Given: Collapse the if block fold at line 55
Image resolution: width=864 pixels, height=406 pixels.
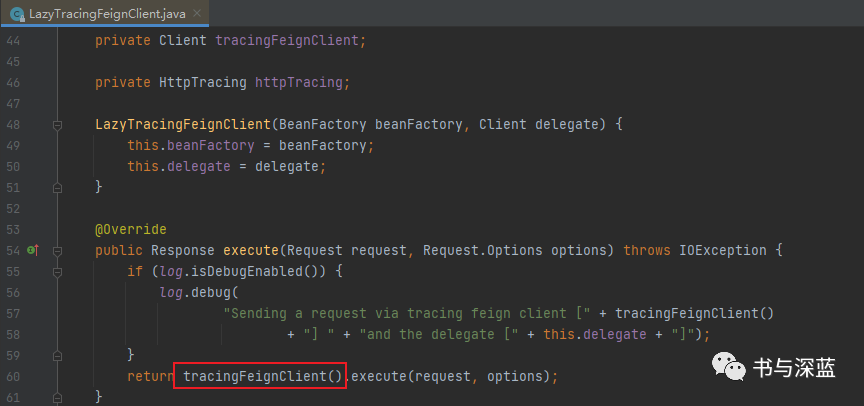Looking at the screenshot, I should point(57,272).
